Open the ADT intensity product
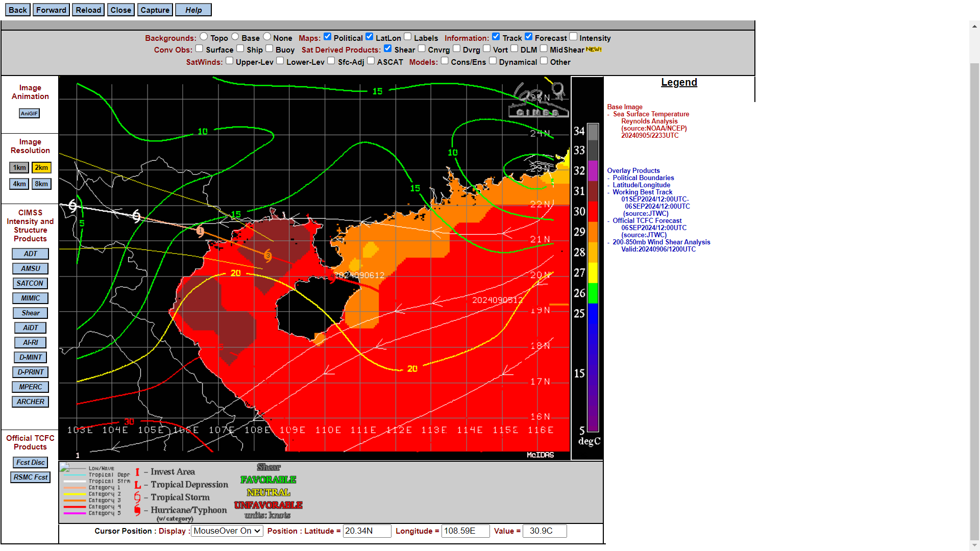The image size is (980, 551). click(x=30, y=254)
